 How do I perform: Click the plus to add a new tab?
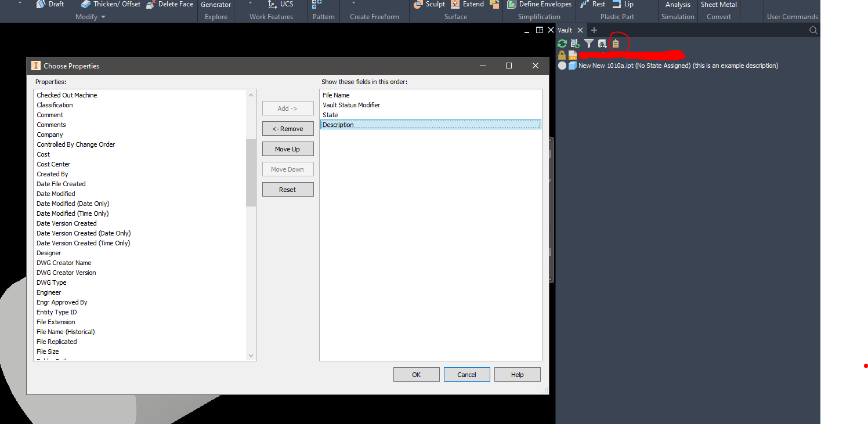click(594, 30)
